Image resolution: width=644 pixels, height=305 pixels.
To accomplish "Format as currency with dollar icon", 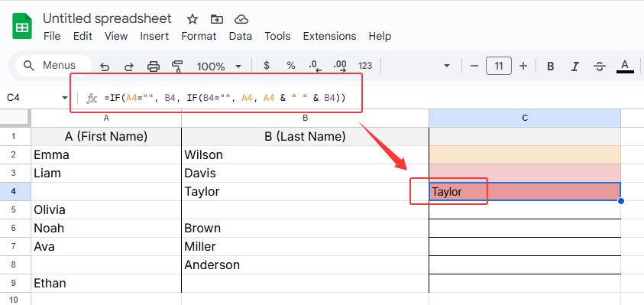I will 267,66.
